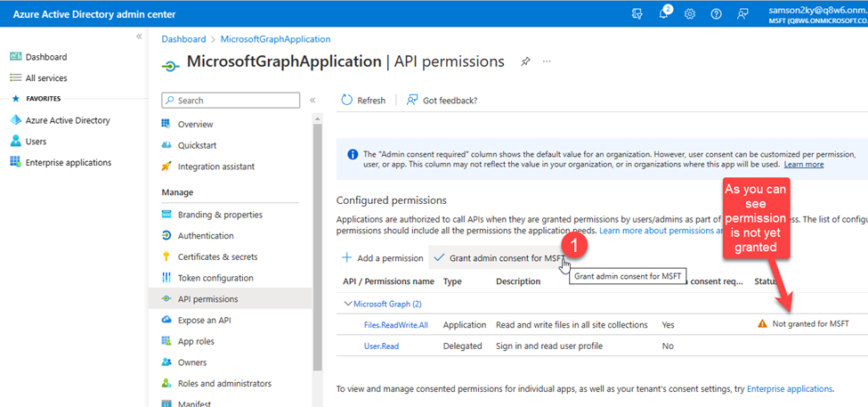This screenshot has width=868, height=407.
Task: Click the app menu vertical scrollbar thumb
Action: [317, 247]
